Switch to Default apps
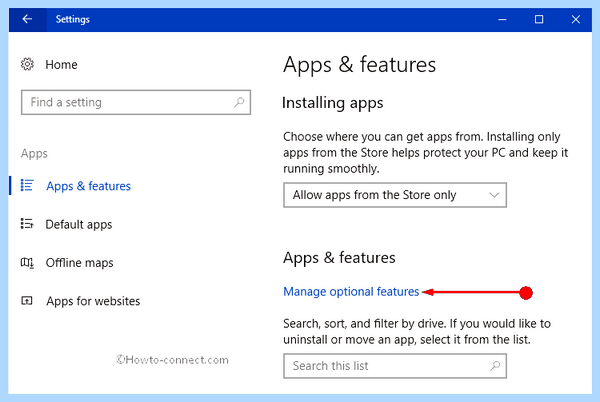600x402 pixels. [79, 225]
